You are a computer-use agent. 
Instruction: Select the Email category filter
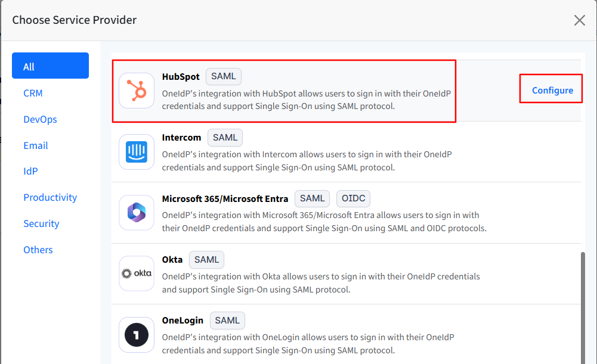(36, 145)
